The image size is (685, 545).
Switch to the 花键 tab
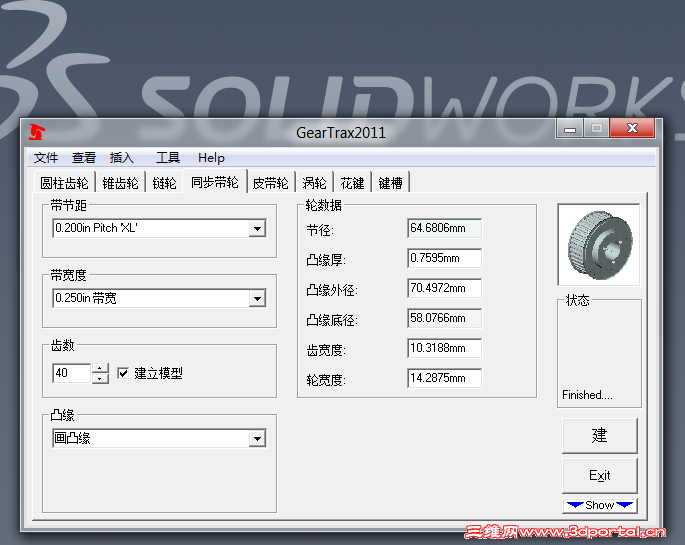(352, 183)
